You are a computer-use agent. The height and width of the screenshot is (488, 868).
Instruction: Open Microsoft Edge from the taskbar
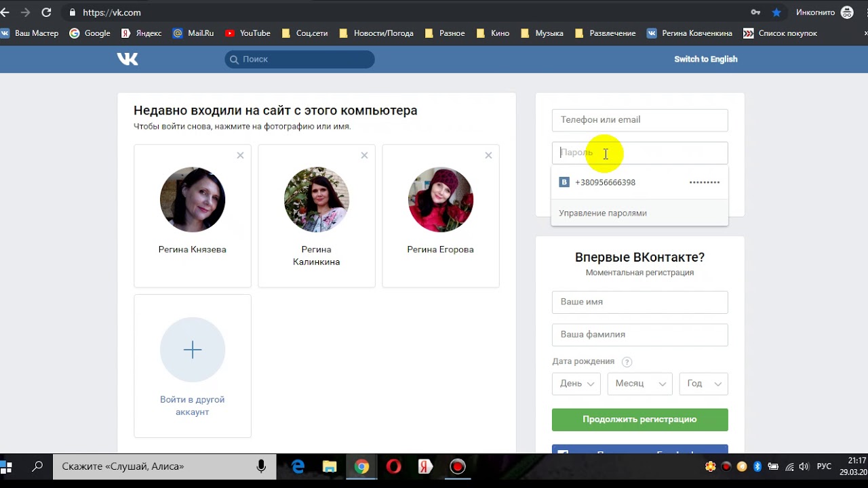298,466
